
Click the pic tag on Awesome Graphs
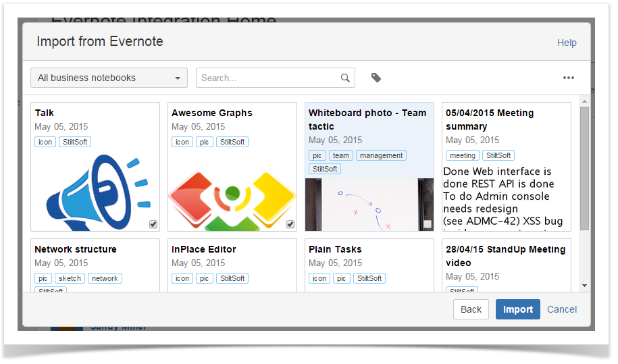pyautogui.click(x=204, y=142)
